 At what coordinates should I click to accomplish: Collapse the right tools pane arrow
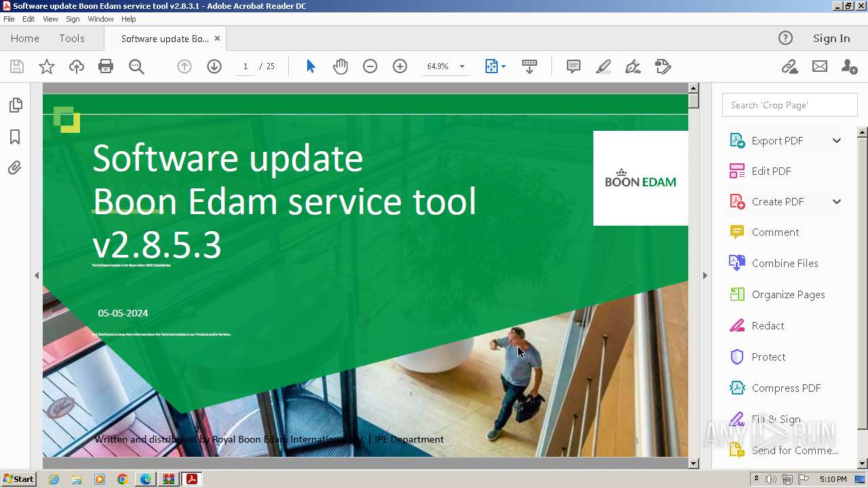click(705, 276)
